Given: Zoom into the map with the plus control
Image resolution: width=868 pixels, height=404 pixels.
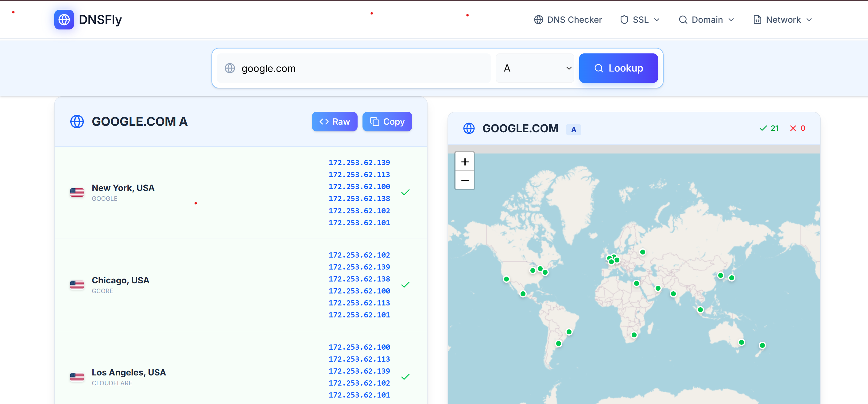Looking at the screenshot, I should pyautogui.click(x=465, y=162).
